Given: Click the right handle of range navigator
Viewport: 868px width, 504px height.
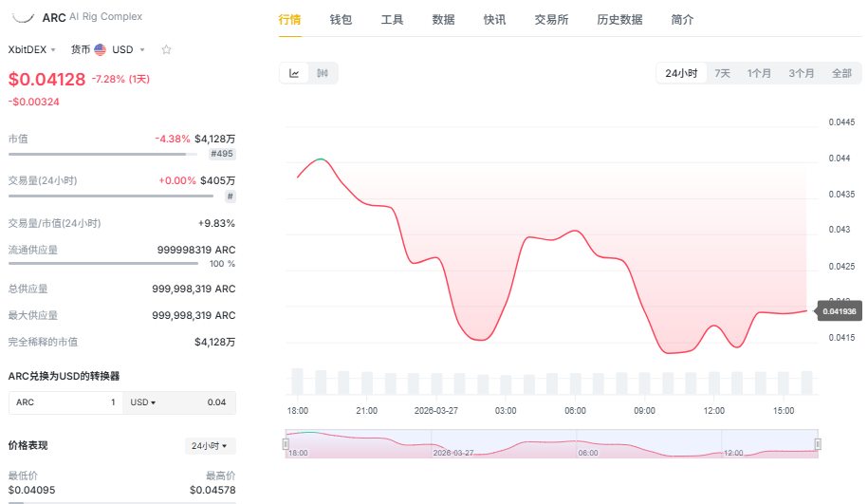Looking at the screenshot, I should point(818,443).
